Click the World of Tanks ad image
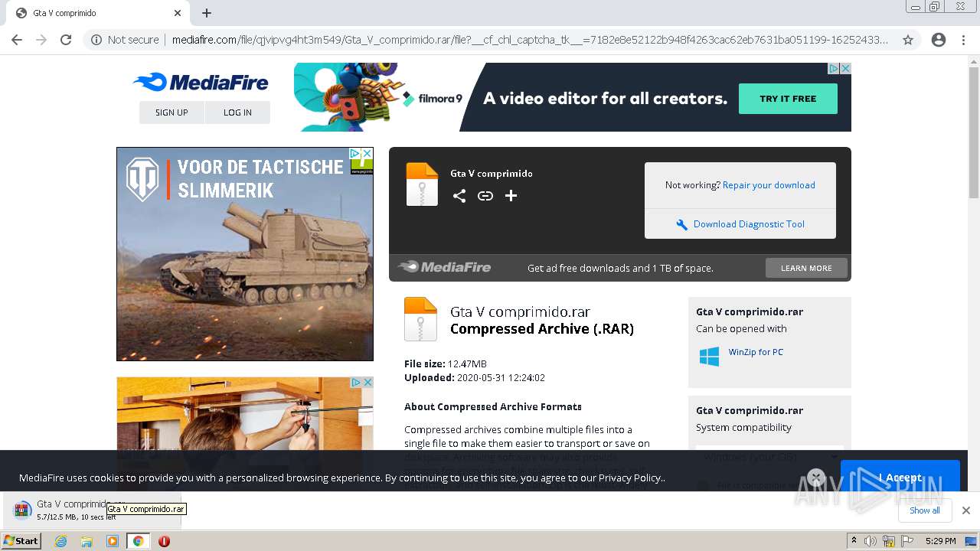 245,254
